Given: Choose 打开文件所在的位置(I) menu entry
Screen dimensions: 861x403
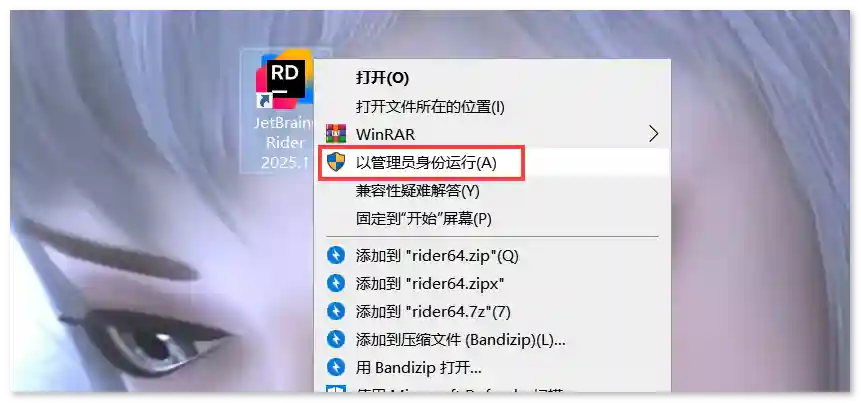Looking at the screenshot, I should click(430, 107).
